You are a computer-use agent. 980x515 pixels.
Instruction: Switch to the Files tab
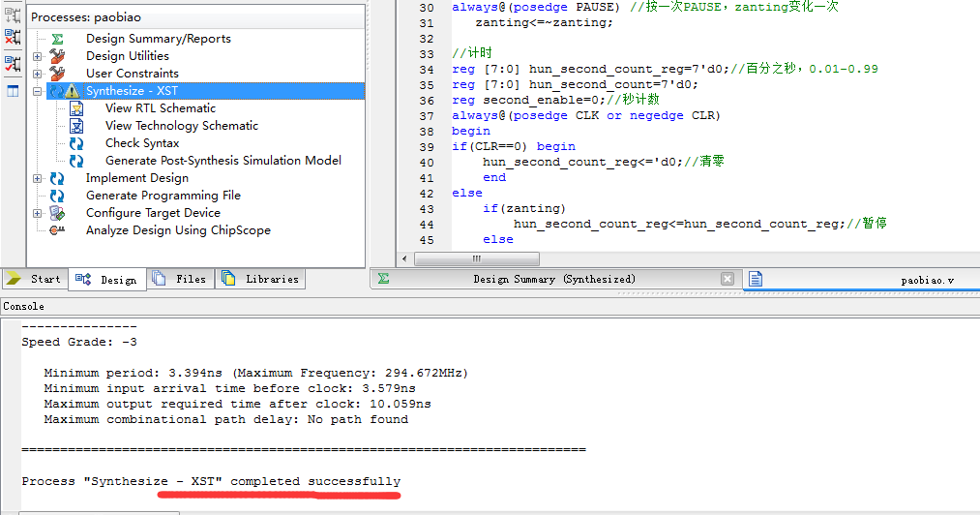coord(179,279)
